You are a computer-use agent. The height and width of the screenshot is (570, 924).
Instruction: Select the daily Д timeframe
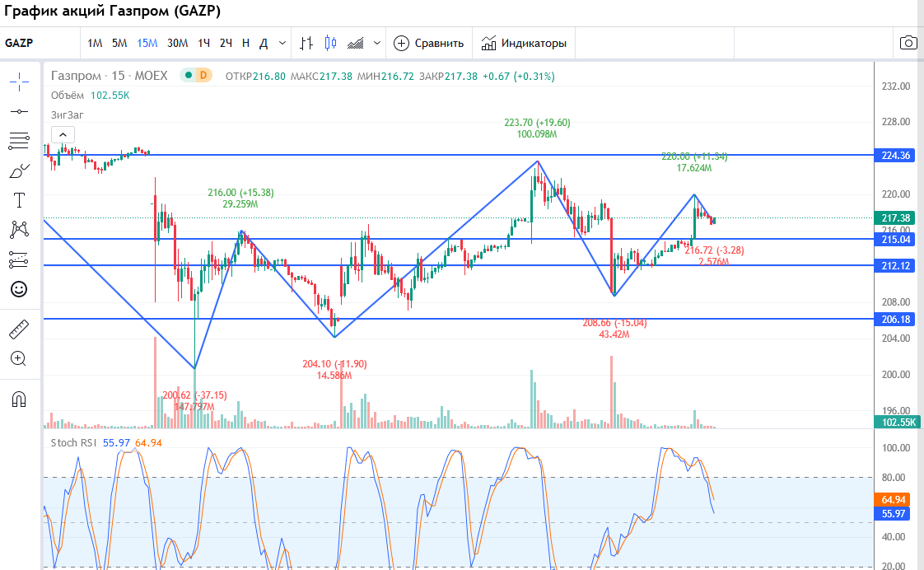[x=264, y=43]
